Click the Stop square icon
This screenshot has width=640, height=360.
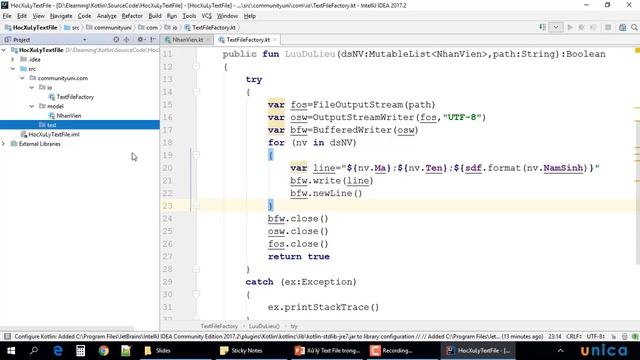(608, 27)
